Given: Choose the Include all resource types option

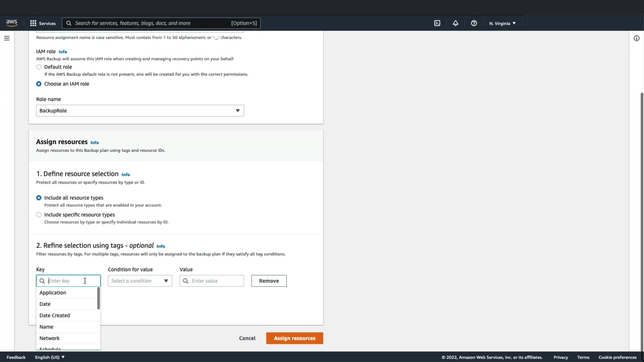Looking at the screenshot, I should [x=39, y=198].
